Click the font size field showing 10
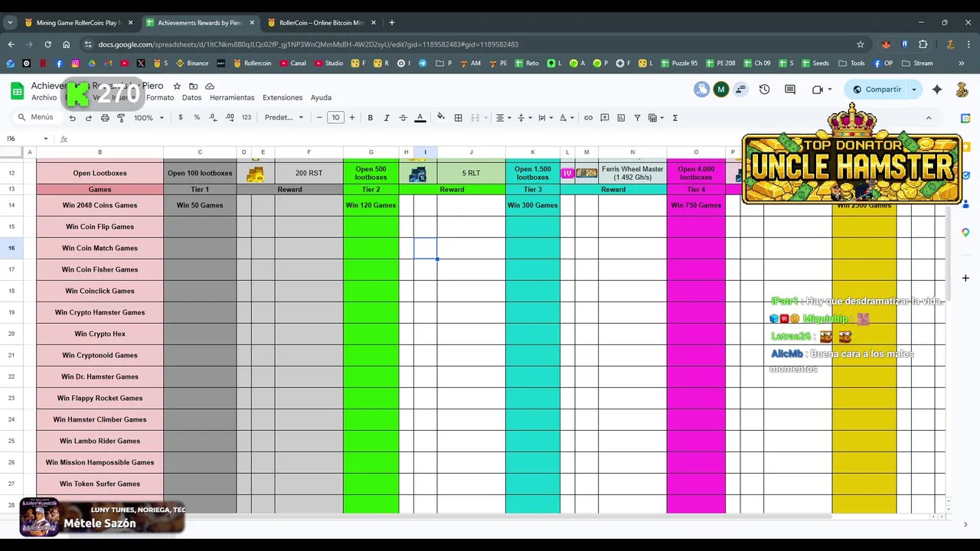980x551 pixels. 335,118
